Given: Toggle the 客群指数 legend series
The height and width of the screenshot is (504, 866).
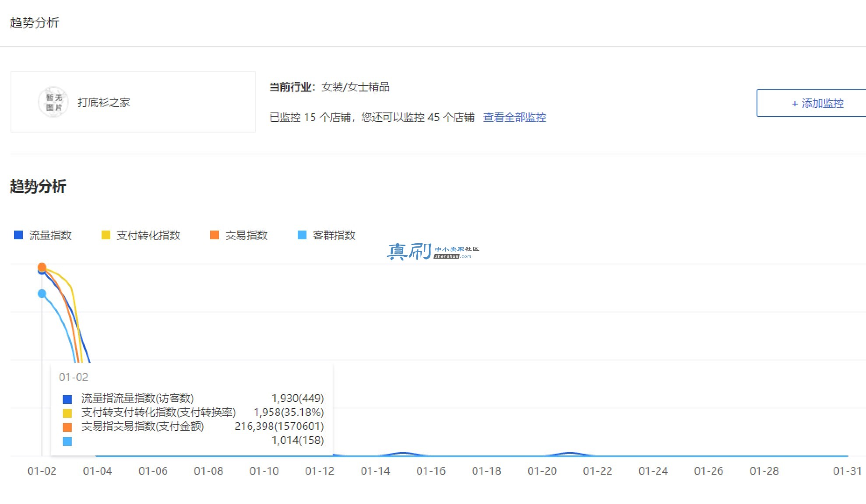Looking at the screenshot, I should (327, 235).
